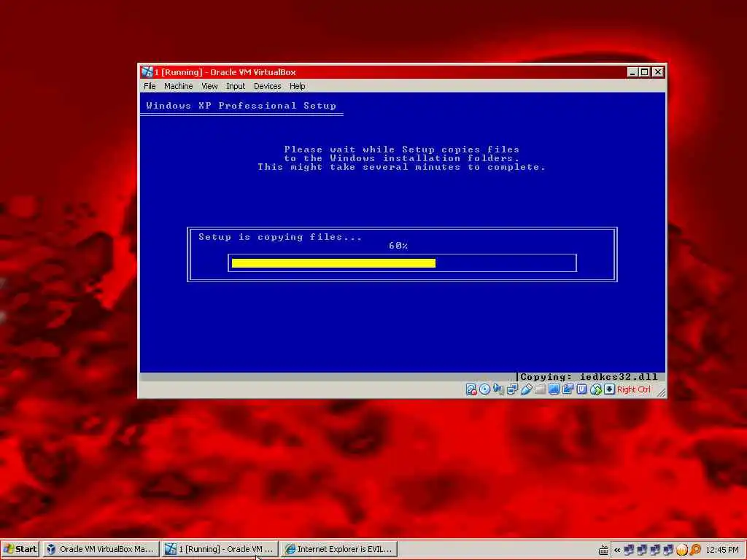The image size is (747, 560).
Task: Click the USB devices indicator icon
Action: [x=526, y=389]
